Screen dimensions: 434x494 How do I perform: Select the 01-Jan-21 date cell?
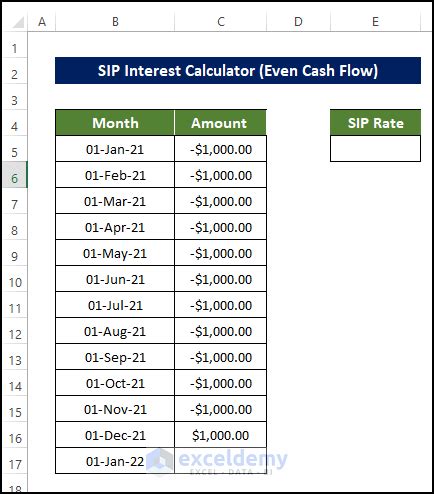click(x=115, y=149)
